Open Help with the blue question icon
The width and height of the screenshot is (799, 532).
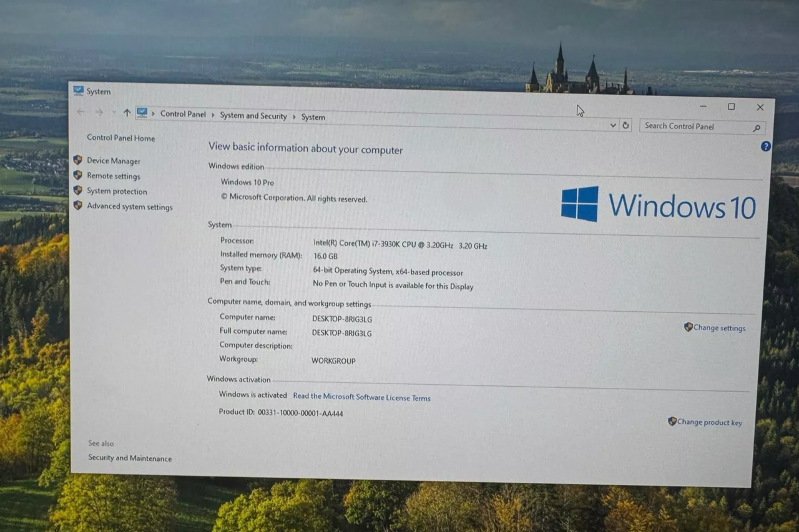765,146
